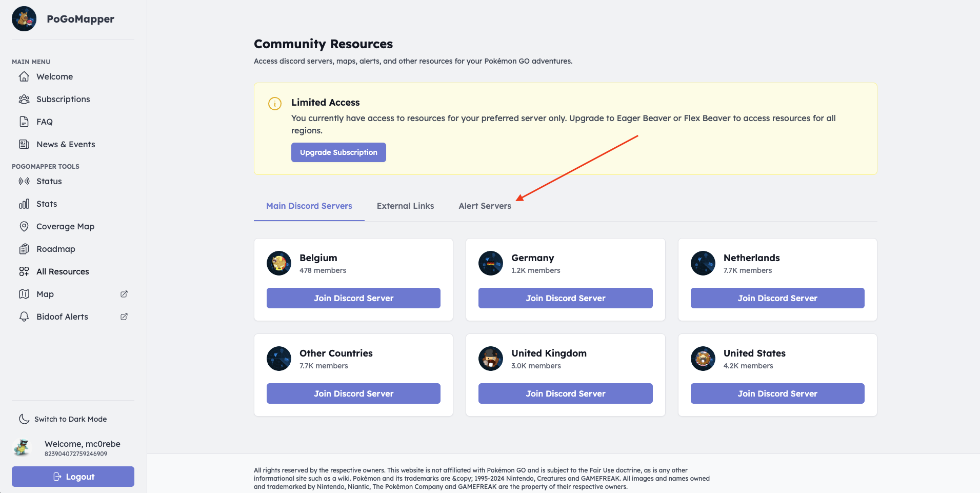
Task: Click the All Resources grid icon
Action: pyautogui.click(x=24, y=271)
